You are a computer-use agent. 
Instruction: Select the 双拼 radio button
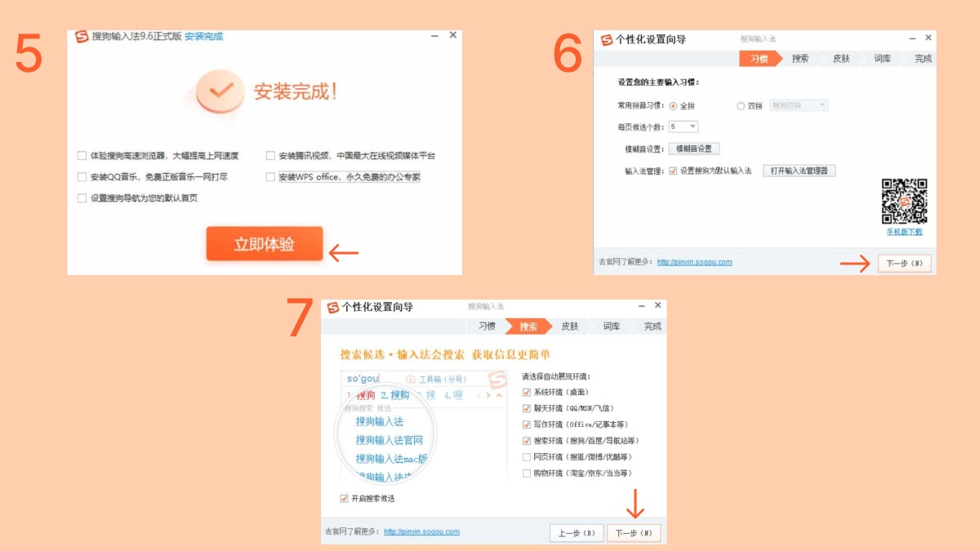coord(742,106)
